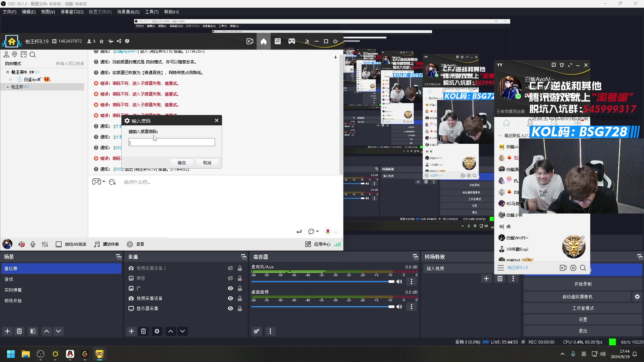Open the audio equalizer icon in YY bottom bar
This screenshot has height=362, width=644.
pyautogui.click(x=45, y=244)
